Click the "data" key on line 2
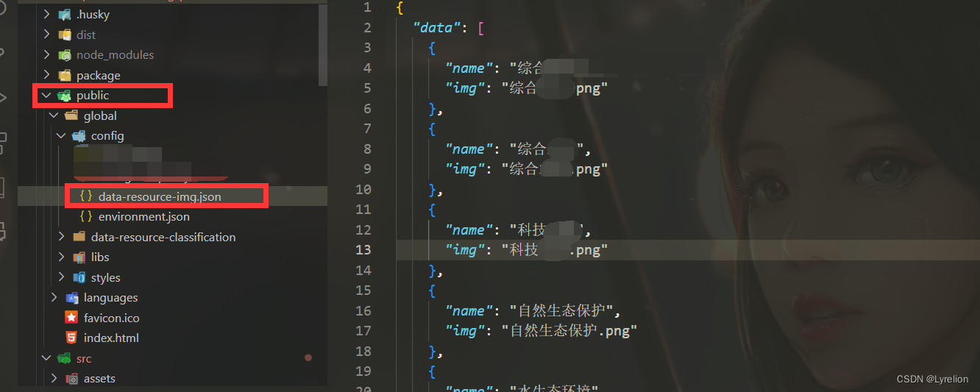The image size is (980, 392). (x=437, y=28)
